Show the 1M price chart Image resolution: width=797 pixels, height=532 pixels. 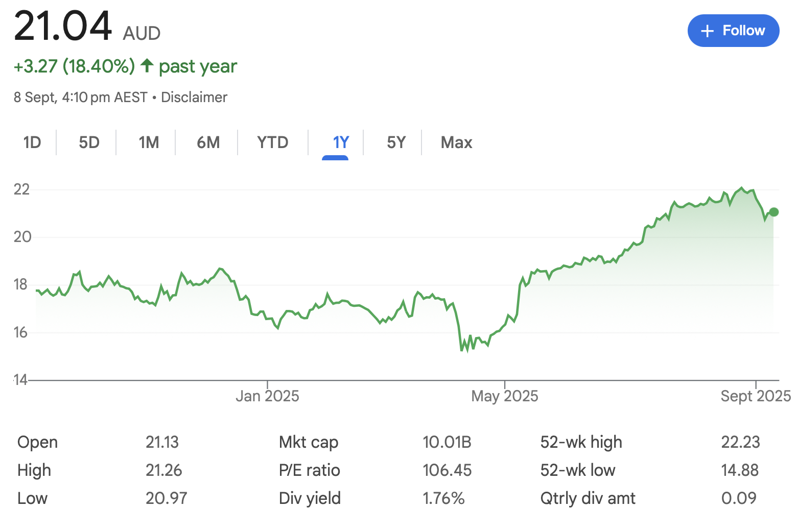(149, 142)
